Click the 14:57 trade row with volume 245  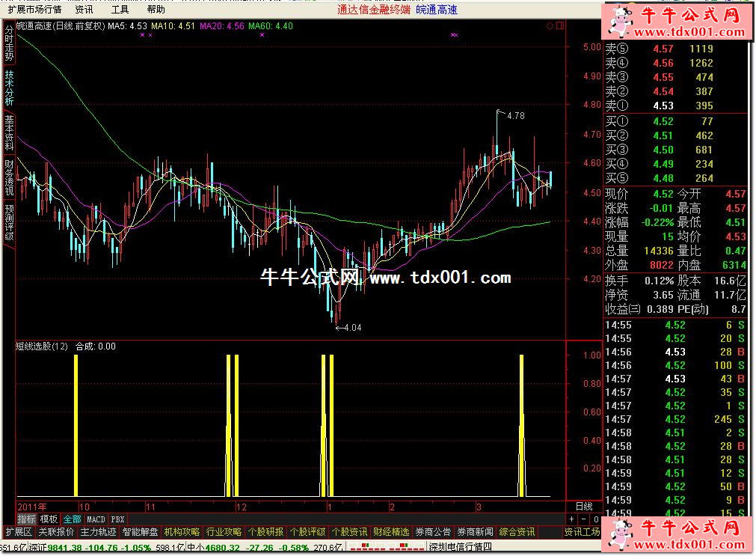coord(675,419)
